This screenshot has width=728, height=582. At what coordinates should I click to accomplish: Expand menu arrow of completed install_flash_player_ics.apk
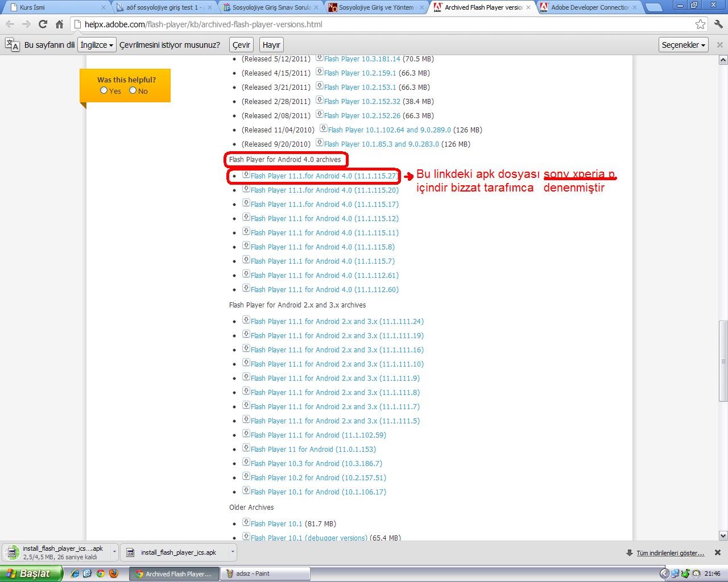tap(232, 552)
